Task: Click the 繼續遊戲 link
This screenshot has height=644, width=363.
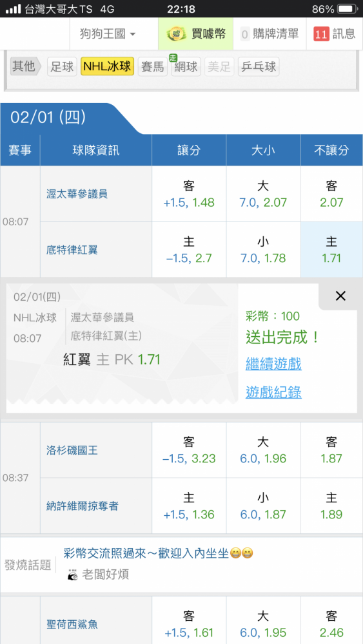Action: (273, 363)
